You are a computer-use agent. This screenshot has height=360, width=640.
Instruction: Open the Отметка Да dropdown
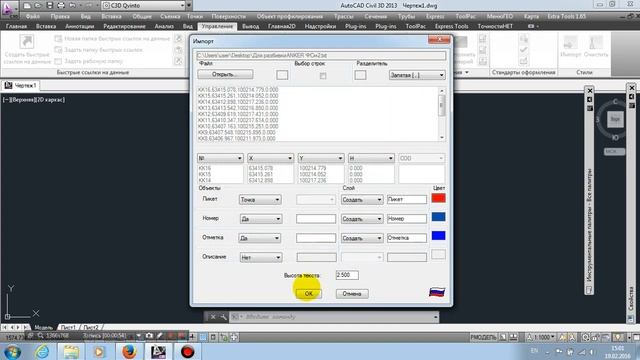(260, 238)
